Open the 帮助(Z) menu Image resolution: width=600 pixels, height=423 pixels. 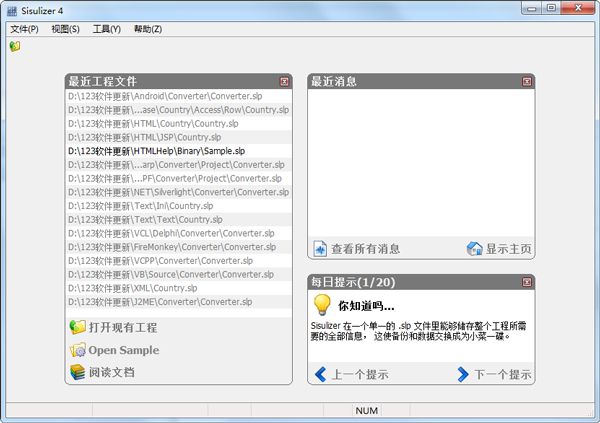(148, 29)
